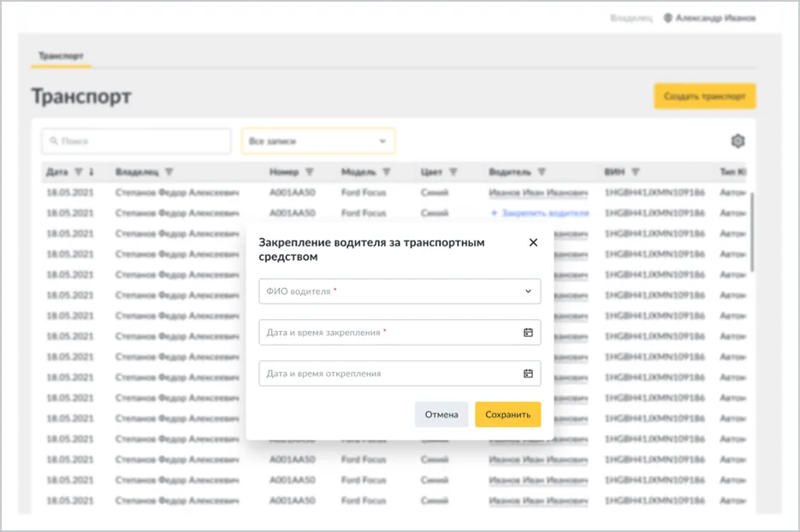The width and height of the screenshot is (800, 532).
Task: Filter the Владелец column
Action: pos(169,172)
